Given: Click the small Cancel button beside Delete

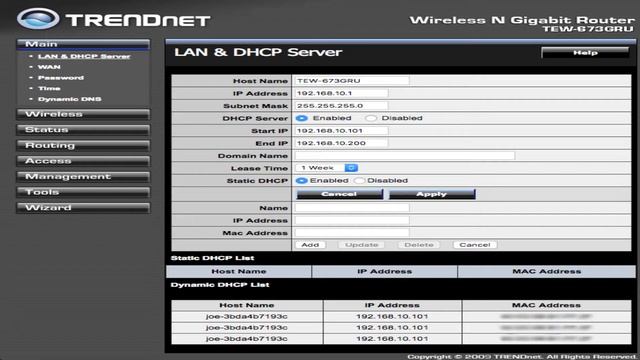Looking at the screenshot, I should [475, 245].
